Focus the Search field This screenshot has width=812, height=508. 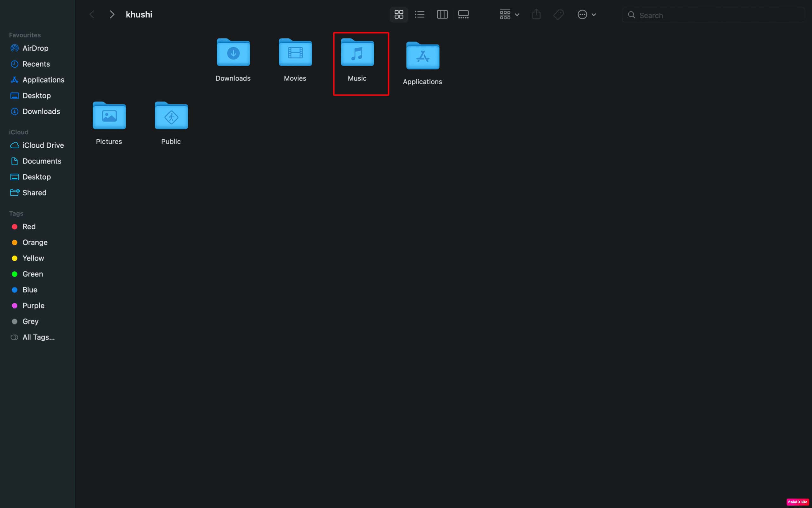(x=713, y=15)
